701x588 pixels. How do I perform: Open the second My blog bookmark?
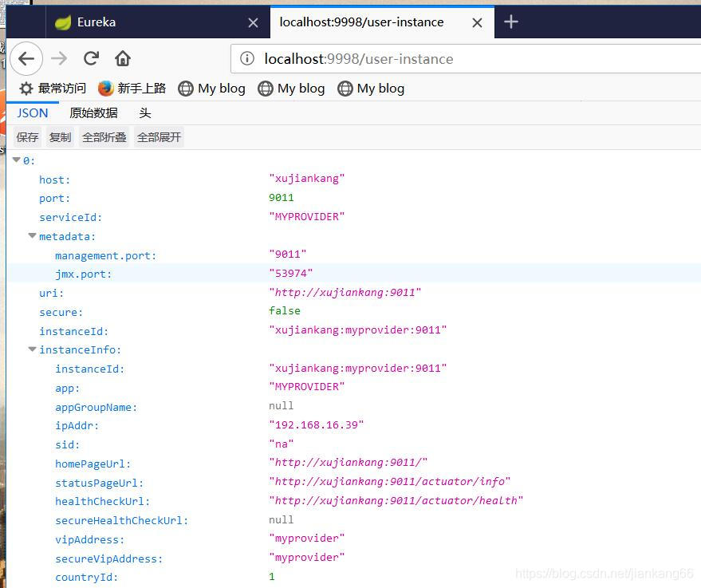pos(291,89)
